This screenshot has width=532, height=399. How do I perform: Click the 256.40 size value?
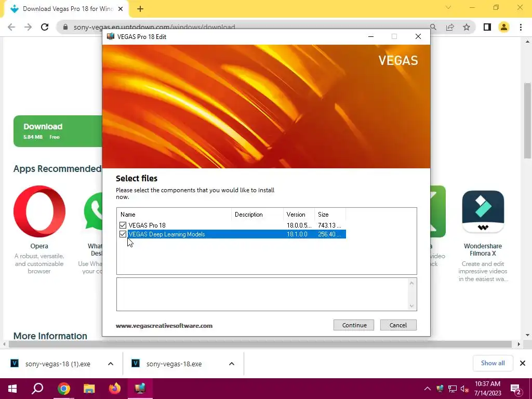[329, 234]
